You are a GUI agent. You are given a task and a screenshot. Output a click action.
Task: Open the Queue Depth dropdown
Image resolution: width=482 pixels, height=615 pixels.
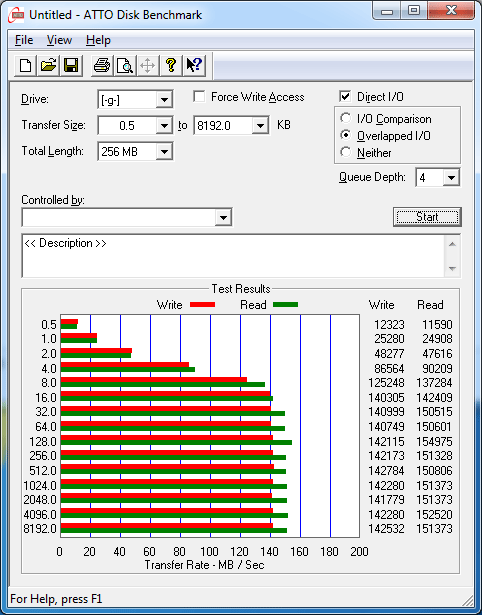pos(451,178)
